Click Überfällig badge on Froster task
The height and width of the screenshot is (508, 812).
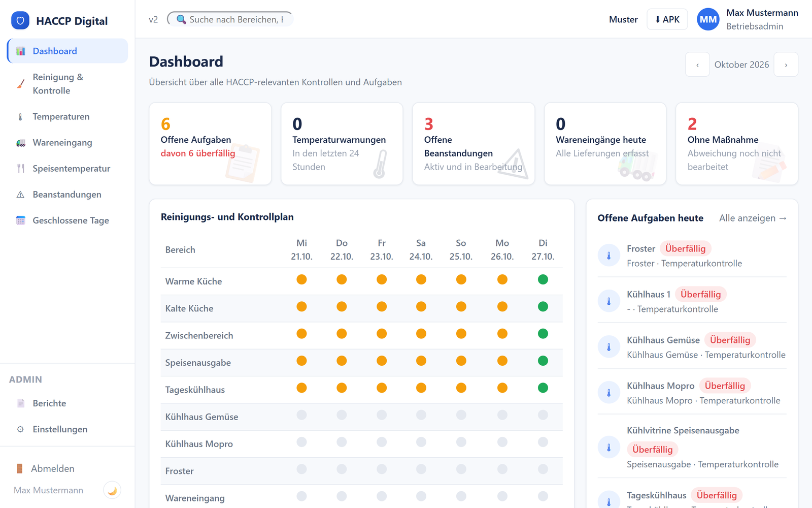click(686, 248)
